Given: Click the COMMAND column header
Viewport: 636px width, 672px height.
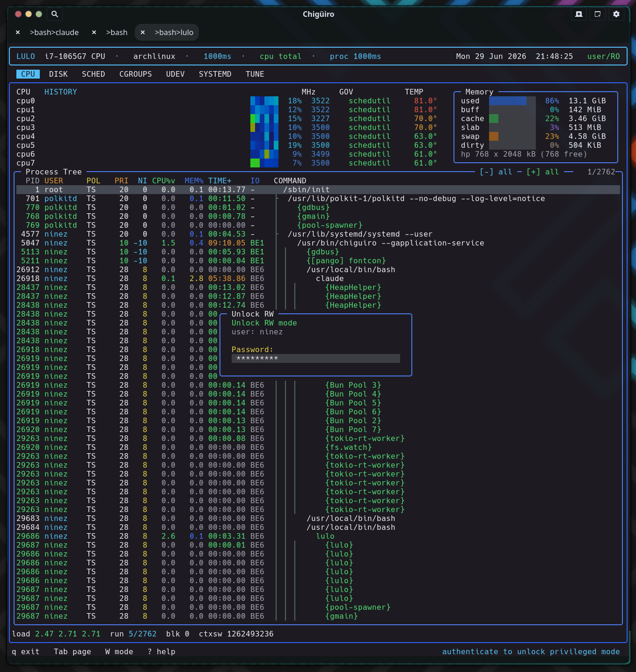Looking at the screenshot, I should pyautogui.click(x=290, y=181).
